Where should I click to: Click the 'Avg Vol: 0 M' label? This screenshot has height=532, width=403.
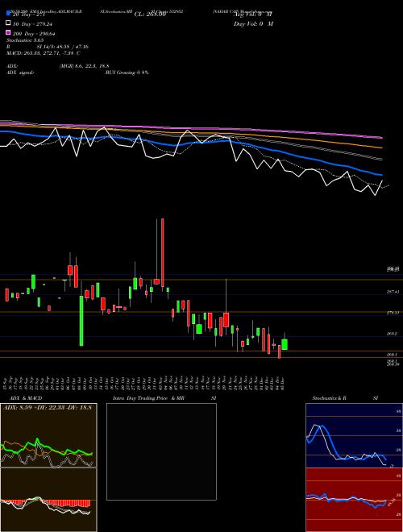pos(253,15)
